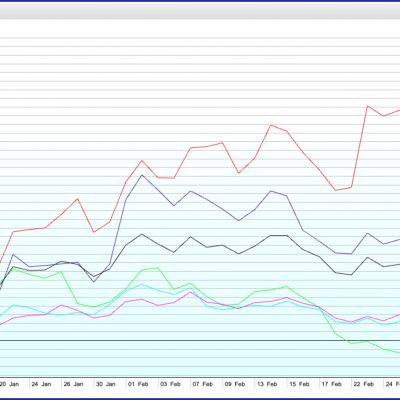This screenshot has width=400, height=400.
Task: Click the green line's lowest point at right
Action: (398, 353)
